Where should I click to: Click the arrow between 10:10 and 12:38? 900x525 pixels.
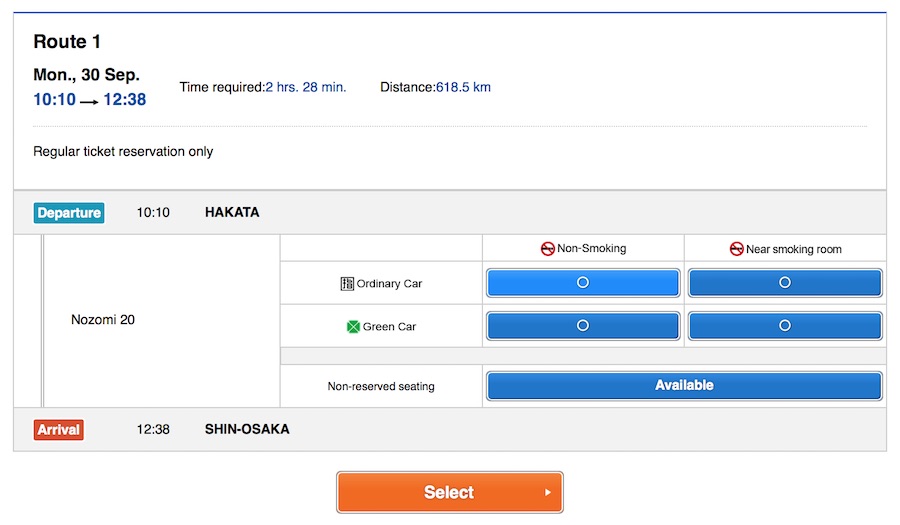89,101
